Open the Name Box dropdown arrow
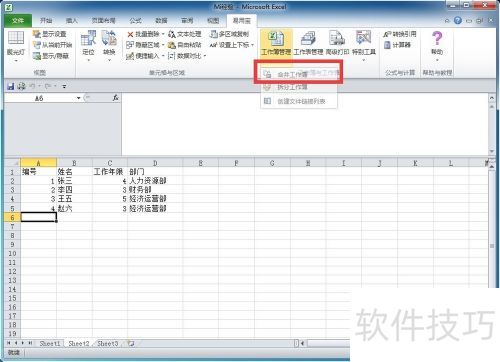Screen dimensions: 500x362 coord(79,98)
